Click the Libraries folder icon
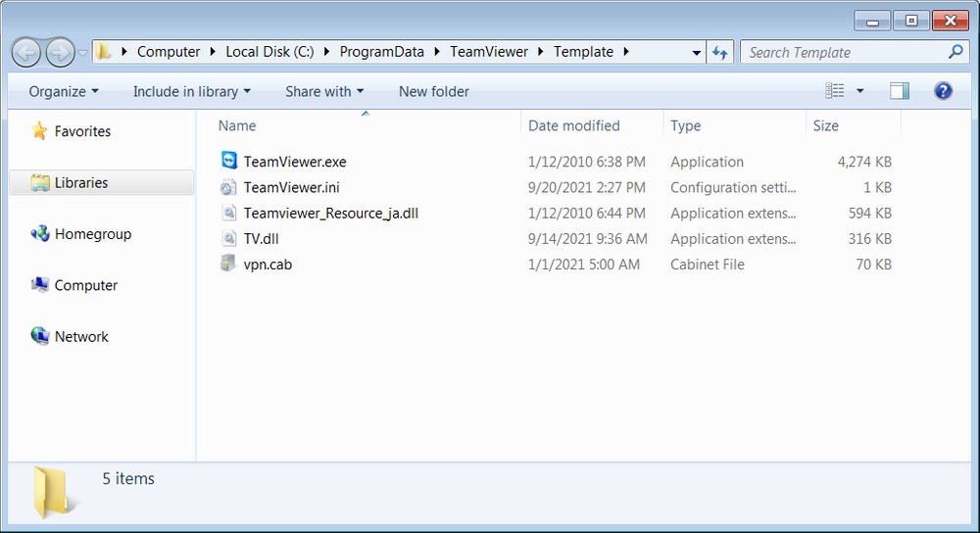Screen dimensions: 980x533 click(x=40, y=182)
